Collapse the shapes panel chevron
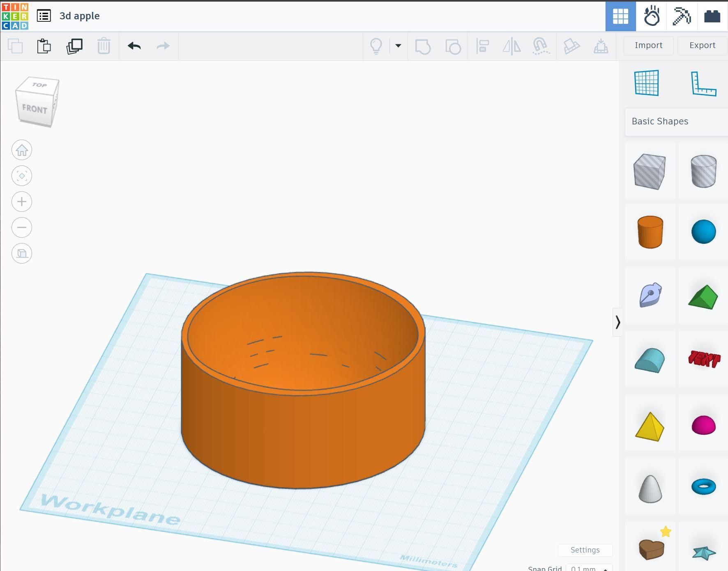Viewport: 728px width, 571px height. pos(617,322)
